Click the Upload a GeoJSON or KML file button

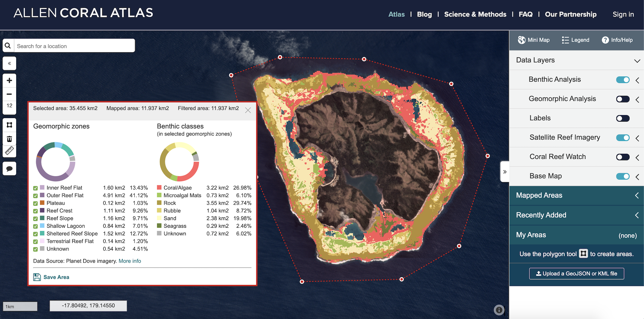(x=576, y=273)
